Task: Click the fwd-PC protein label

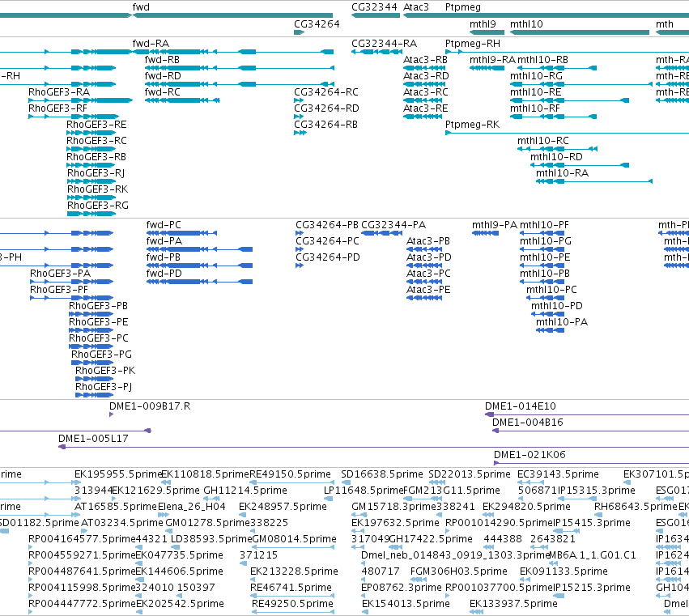Action: (164, 225)
